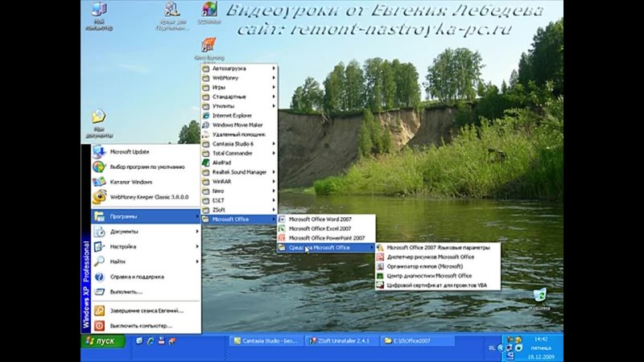Click Word 2007 icon in Office submenu
Screen dimensions: 644x362
(282, 219)
